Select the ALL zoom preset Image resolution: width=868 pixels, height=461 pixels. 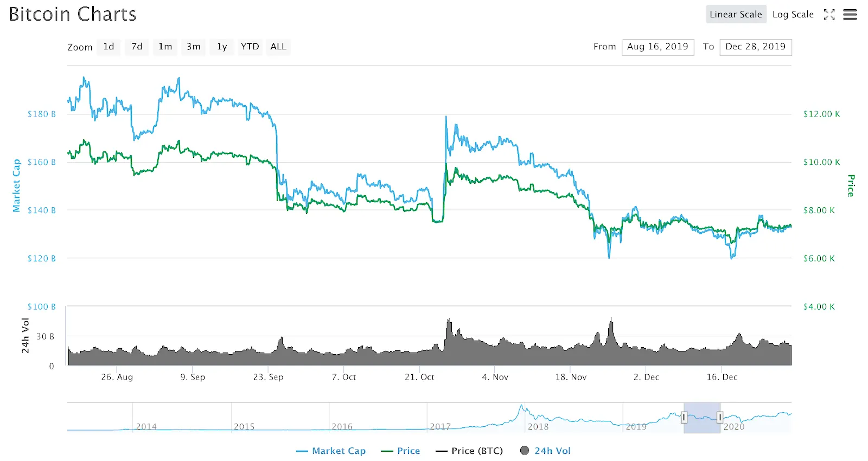tap(278, 47)
